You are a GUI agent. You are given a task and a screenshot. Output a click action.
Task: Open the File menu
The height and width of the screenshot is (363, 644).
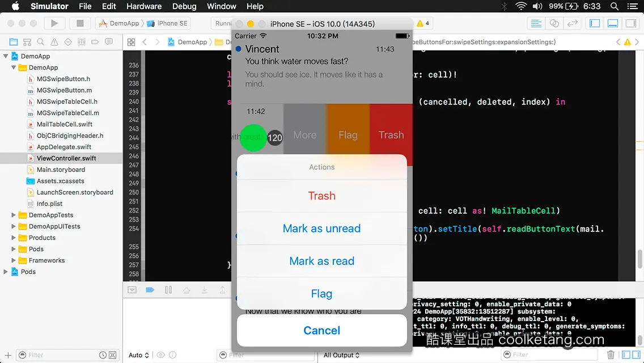85,6
